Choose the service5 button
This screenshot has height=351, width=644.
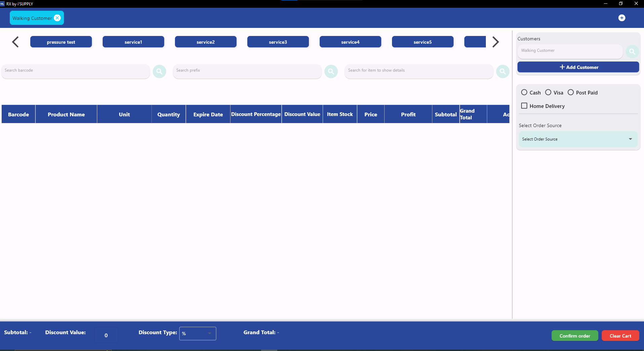[423, 42]
